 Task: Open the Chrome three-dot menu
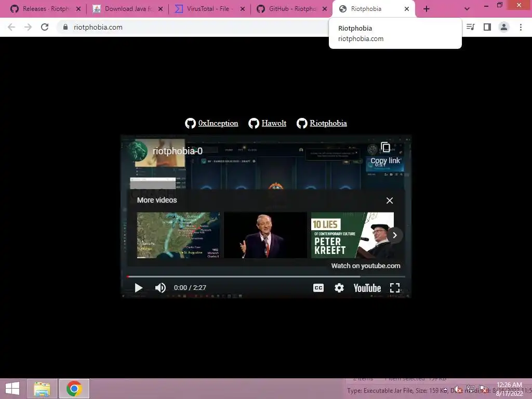coord(521,27)
